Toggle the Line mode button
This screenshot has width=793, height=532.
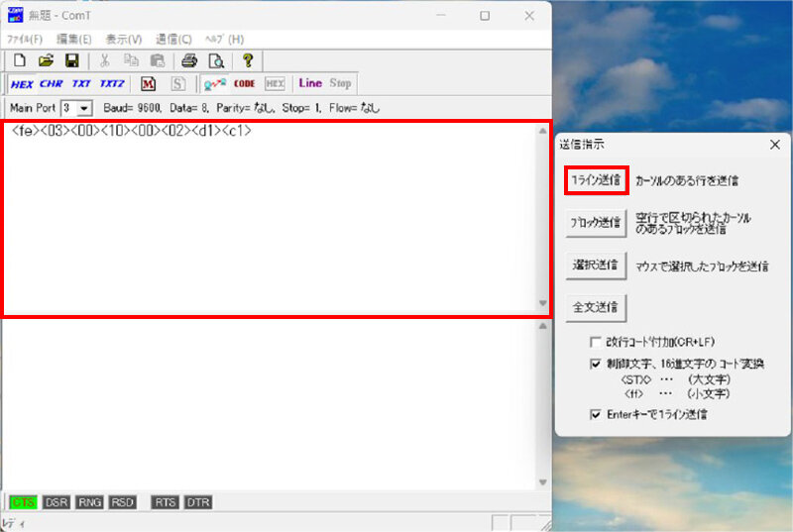[310, 84]
